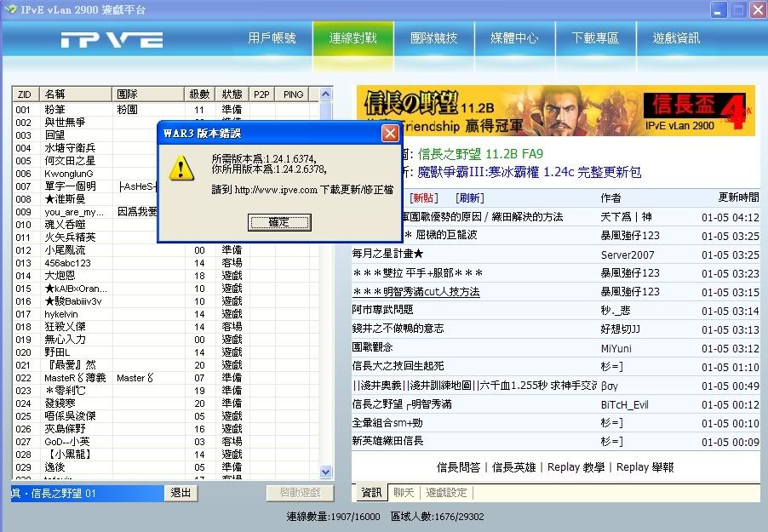Switch to the 遊戲設定 tab
The width and height of the screenshot is (768, 532).
[446, 493]
